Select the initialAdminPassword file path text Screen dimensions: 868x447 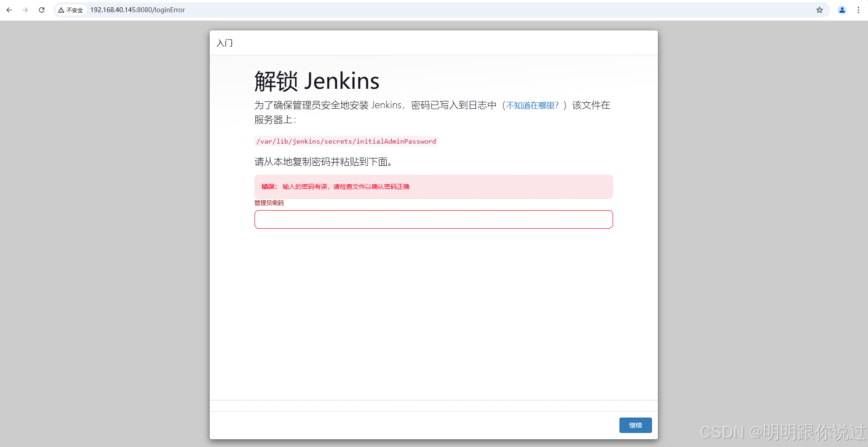coord(346,141)
